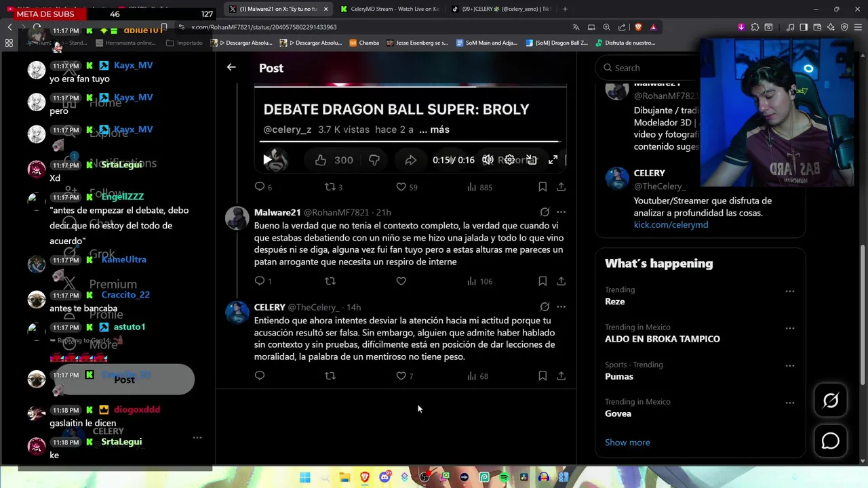This screenshot has width=868, height=488.
Task: Open the Jesse Eisenberg bookmark
Action: click(x=417, y=43)
